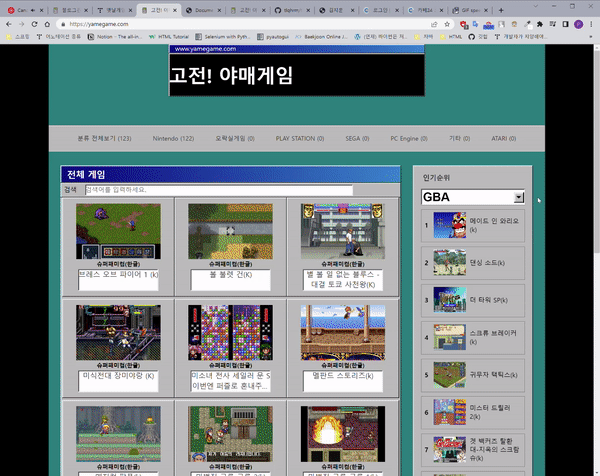Go to the browser home page icon
600x476 pixels.
pos(49,22)
